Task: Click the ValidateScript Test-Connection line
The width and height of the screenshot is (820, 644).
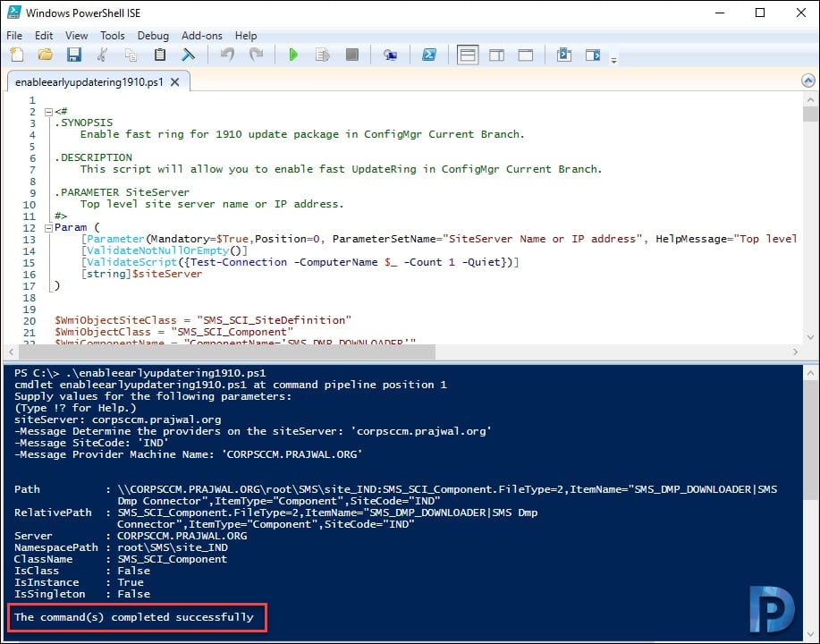Action: pos(300,262)
